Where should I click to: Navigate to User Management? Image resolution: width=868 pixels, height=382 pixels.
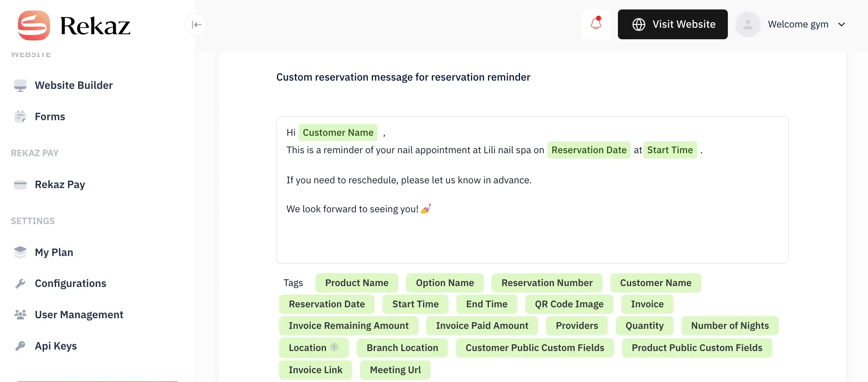coord(79,314)
